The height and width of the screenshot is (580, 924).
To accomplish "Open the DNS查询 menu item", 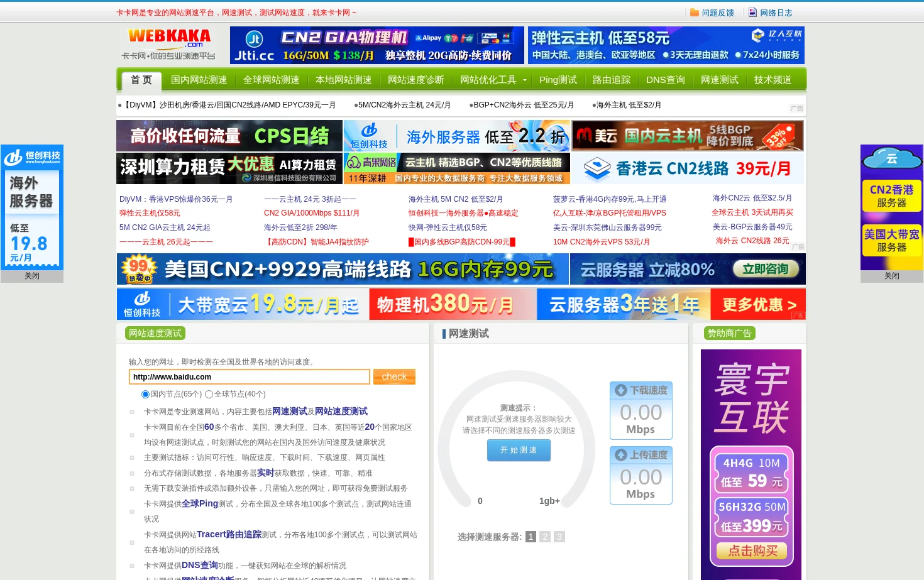I will pyautogui.click(x=665, y=80).
